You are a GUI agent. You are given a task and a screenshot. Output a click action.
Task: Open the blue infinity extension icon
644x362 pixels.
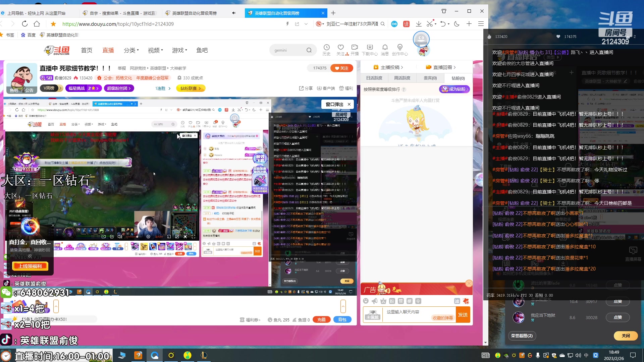point(394,24)
